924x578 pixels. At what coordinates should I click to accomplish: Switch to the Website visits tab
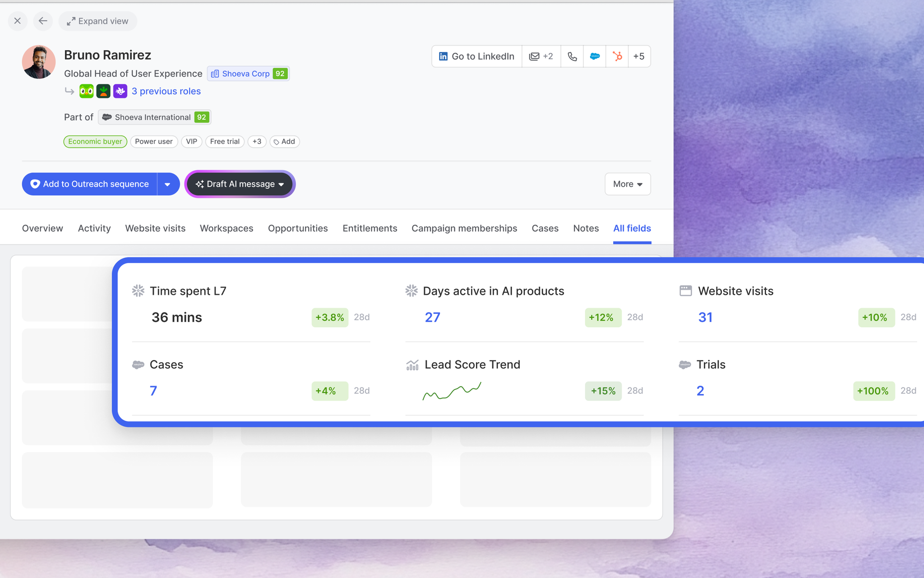(155, 228)
